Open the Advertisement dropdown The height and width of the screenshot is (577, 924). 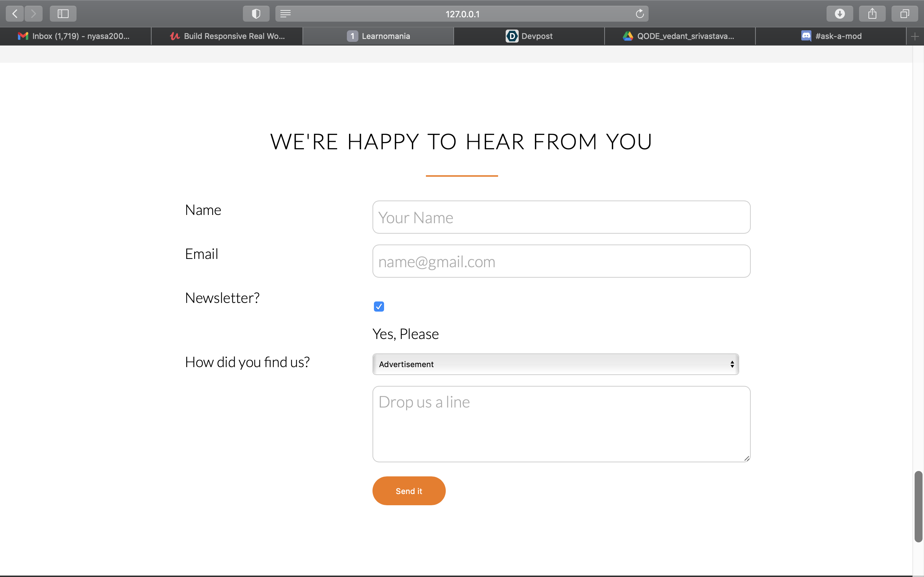click(x=555, y=364)
